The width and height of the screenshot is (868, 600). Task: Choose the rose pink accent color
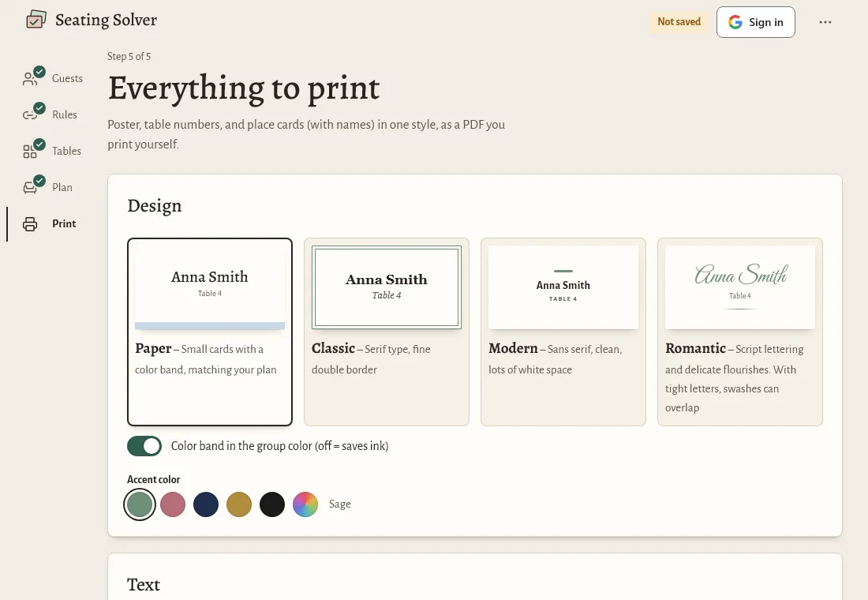[x=173, y=504]
